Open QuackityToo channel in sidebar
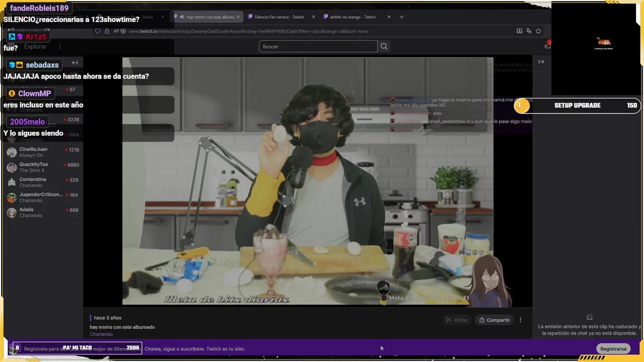 coord(43,167)
